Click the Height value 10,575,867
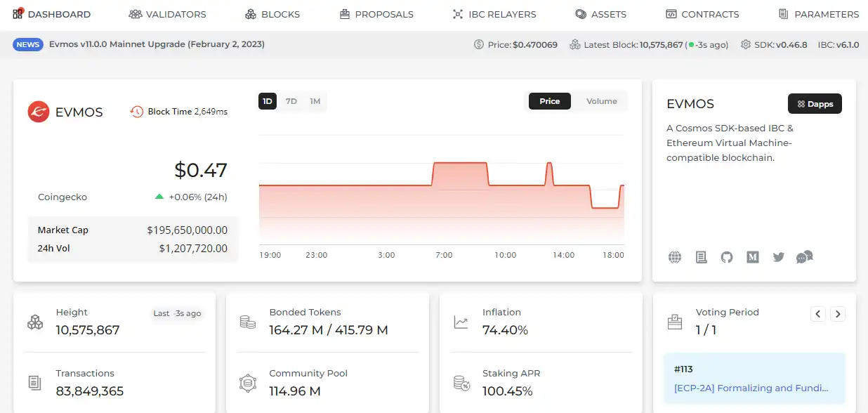 88,330
